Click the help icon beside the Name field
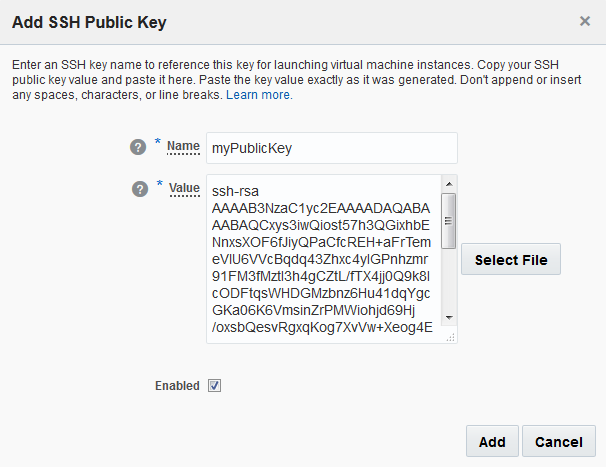Viewport: 606px width, 467px height. [x=139, y=147]
